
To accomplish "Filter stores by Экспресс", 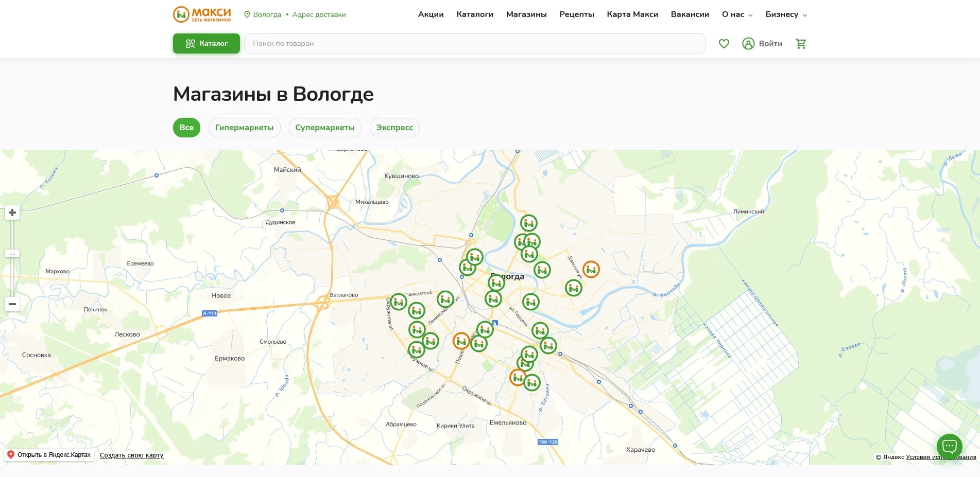I will [x=394, y=128].
